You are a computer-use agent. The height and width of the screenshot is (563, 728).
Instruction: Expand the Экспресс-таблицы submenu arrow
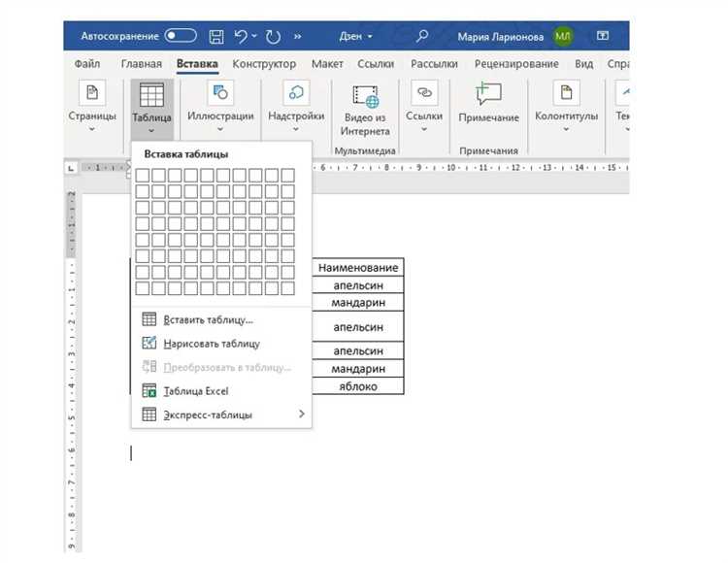coord(302,414)
